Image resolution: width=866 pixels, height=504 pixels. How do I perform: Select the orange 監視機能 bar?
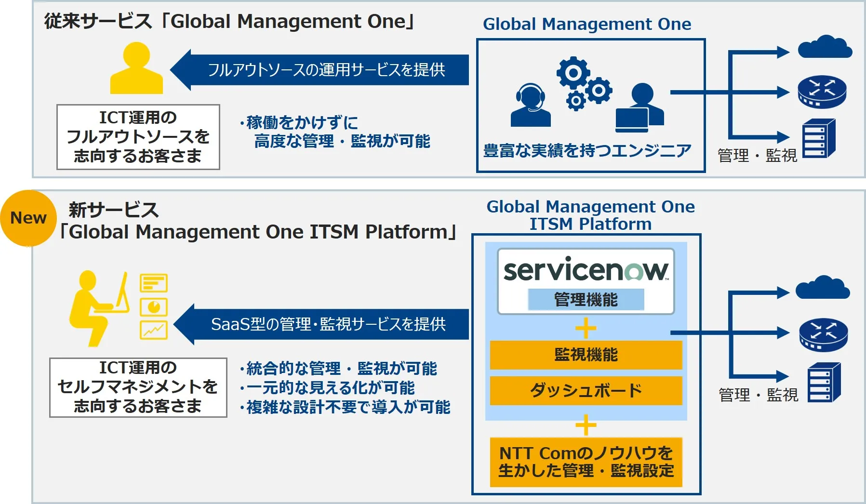click(x=586, y=355)
